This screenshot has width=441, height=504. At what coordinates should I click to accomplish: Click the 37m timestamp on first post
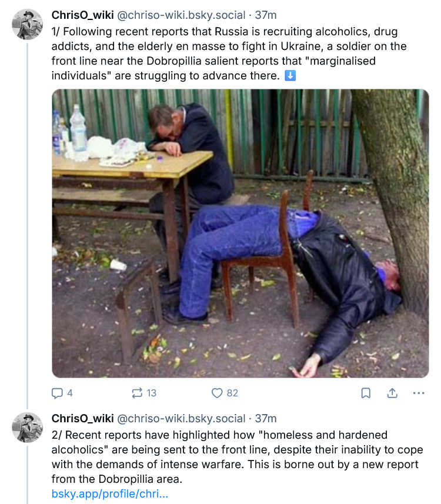coord(266,15)
